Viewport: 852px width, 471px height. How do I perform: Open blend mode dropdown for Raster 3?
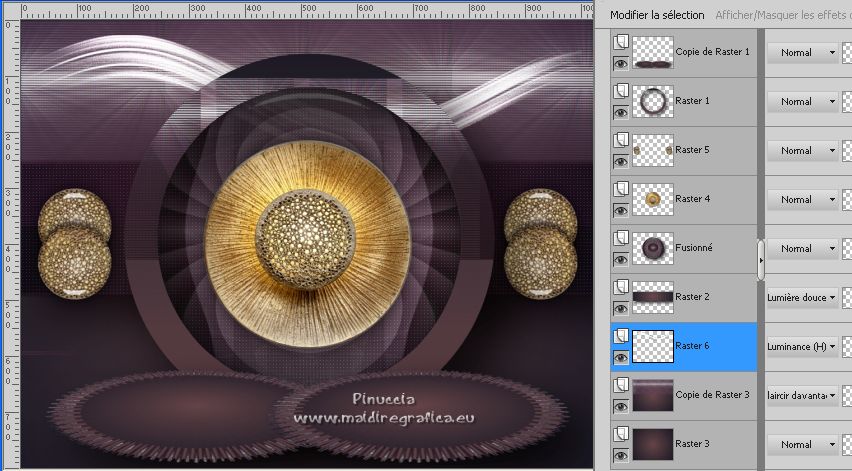point(803,444)
